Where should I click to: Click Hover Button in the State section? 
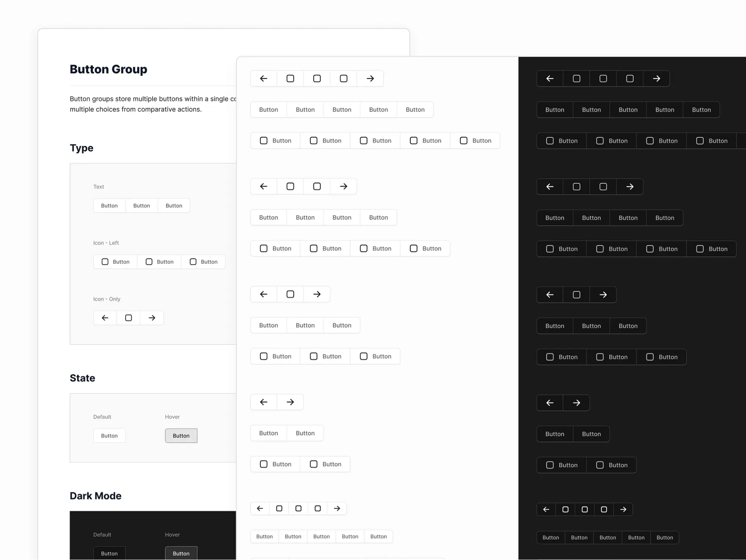tap(181, 436)
